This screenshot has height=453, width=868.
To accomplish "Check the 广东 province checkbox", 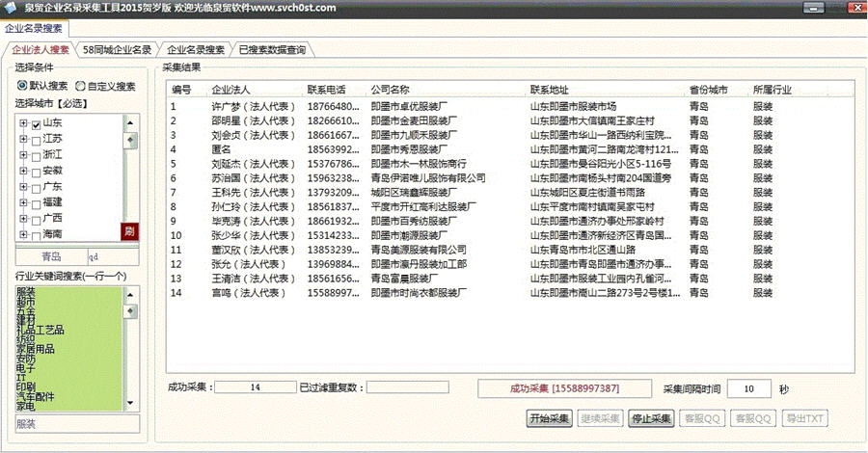I will point(36,189).
